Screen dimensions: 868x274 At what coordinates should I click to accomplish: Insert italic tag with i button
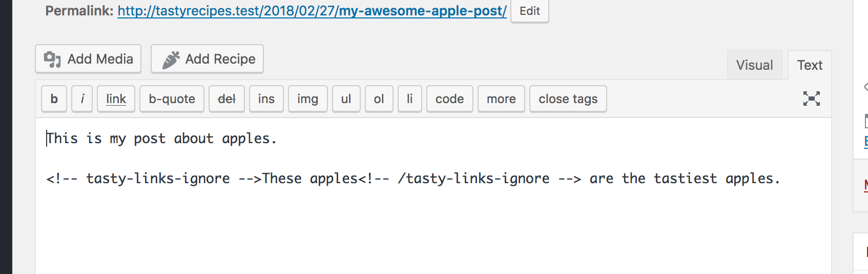(x=82, y=99)
